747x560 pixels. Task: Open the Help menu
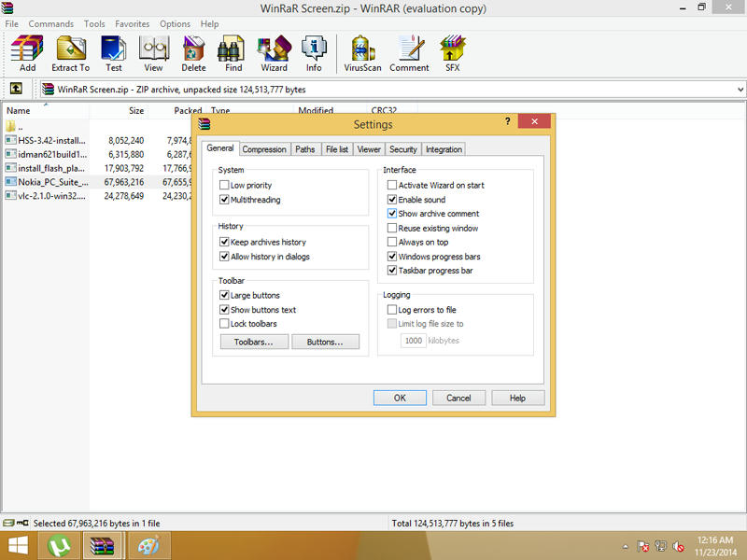[209, 24]
